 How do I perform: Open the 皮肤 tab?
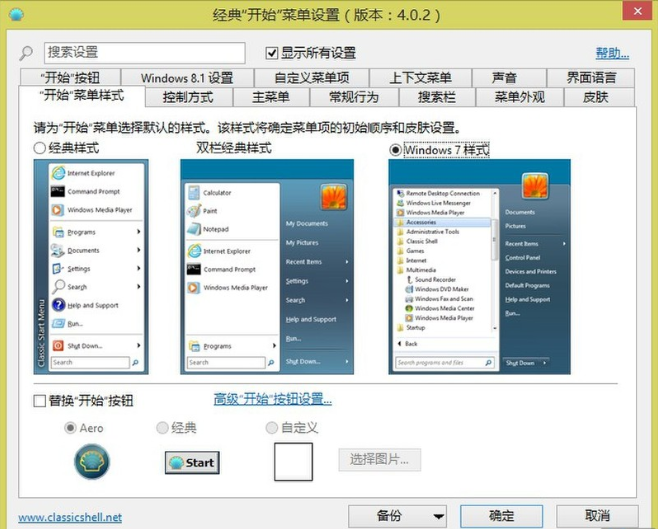pyautogui.click(x=599, y=97)
